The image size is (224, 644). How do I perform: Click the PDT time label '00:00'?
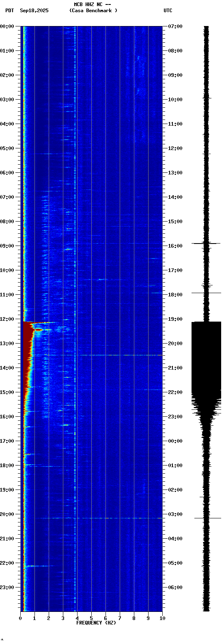7,26
